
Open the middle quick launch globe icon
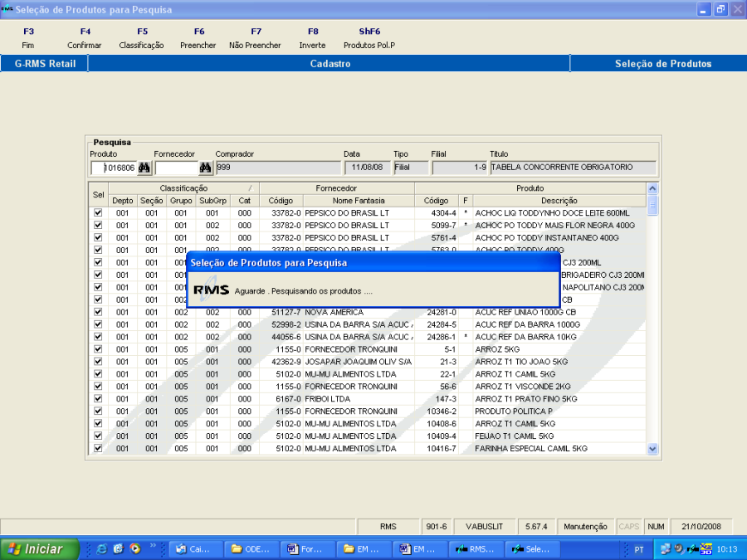[119, 549]
